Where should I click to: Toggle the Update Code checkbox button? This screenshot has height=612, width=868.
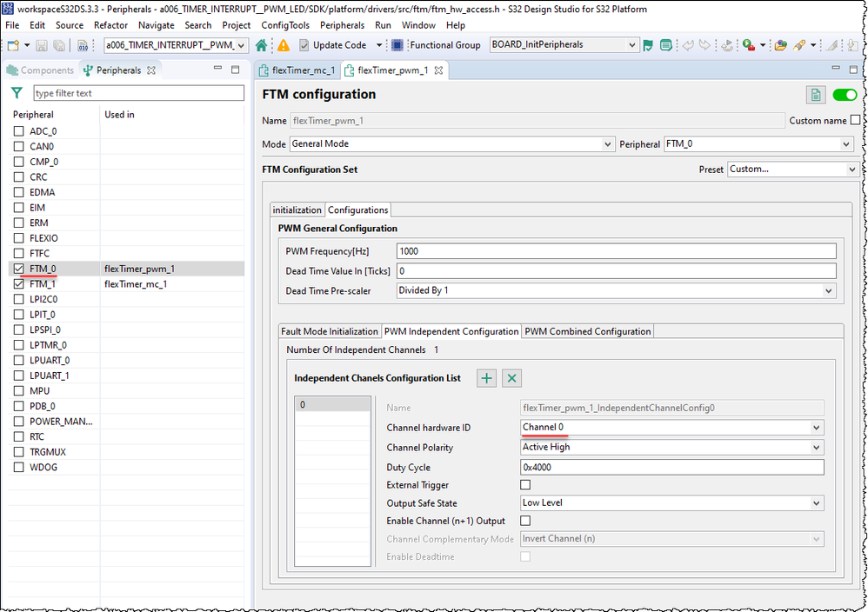click(333, 45)
